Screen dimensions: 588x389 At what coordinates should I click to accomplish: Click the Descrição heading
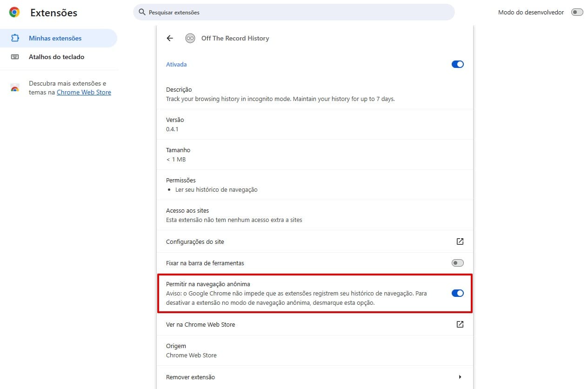(179, 89)
